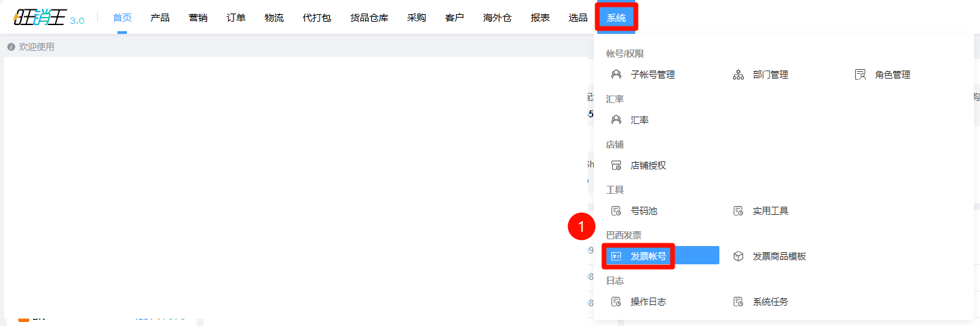This screenshot has height=326, width=980.
Task: Click the 子帐号管理 user icon
Action: (616, 75)
